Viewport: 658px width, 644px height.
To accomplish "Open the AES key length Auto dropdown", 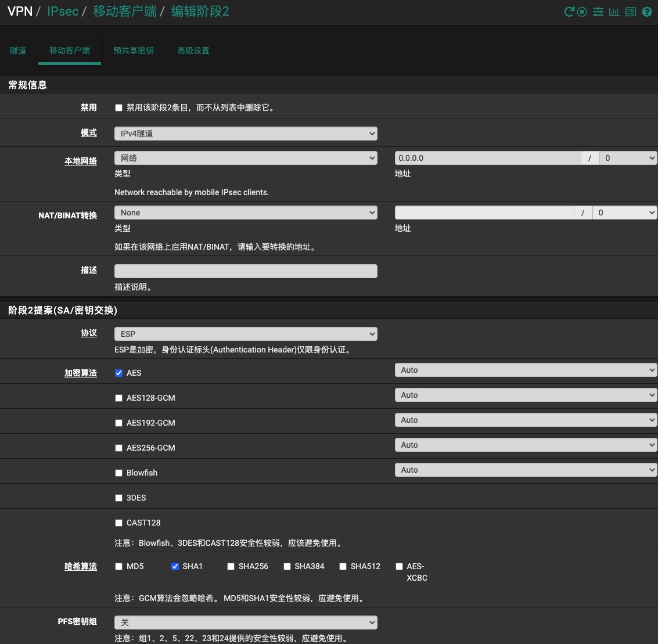I will click(526, 370).
